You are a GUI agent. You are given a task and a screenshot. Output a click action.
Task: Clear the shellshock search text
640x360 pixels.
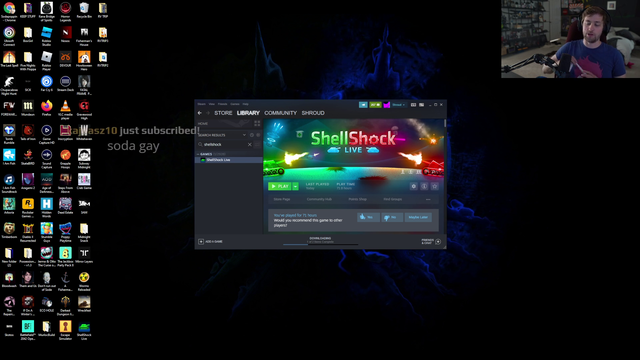[250, 144]
